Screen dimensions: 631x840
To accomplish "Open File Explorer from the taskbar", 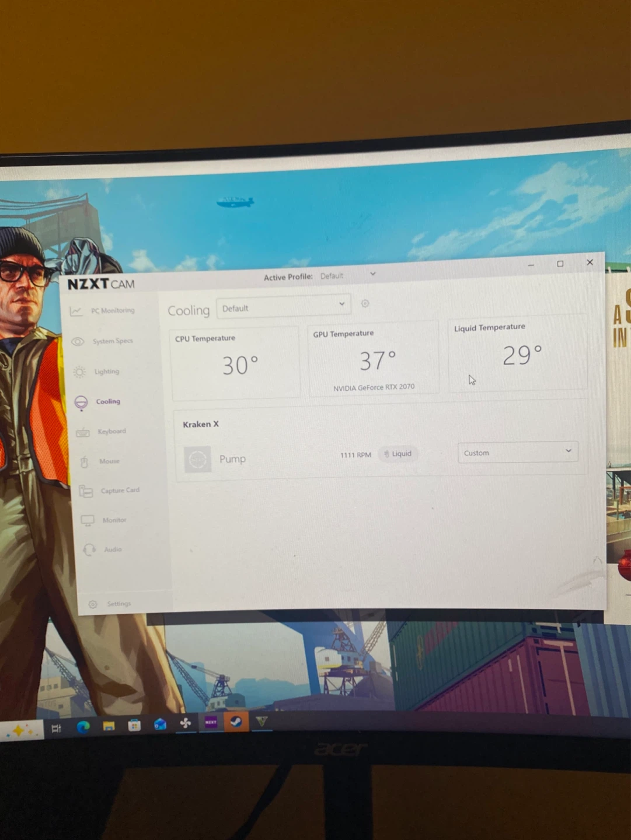I will click(x=109, y=726).
